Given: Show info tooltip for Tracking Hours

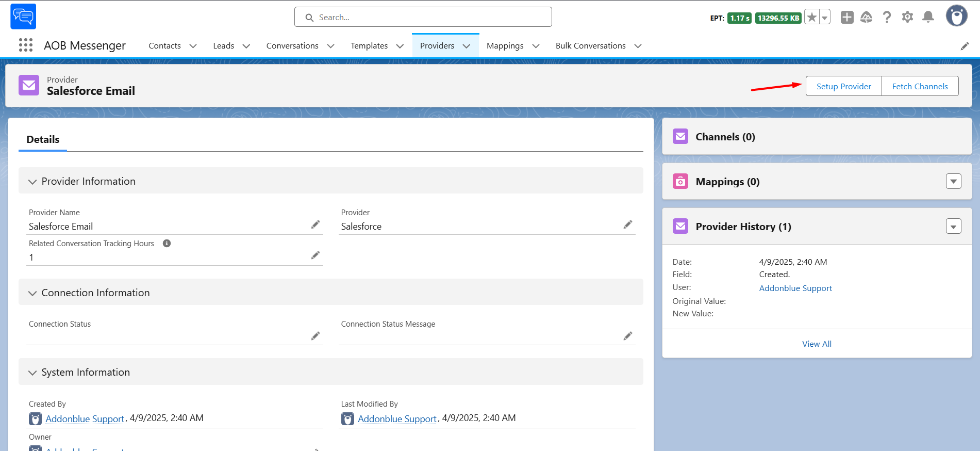Looking at the screenshot, I should 167,244.
